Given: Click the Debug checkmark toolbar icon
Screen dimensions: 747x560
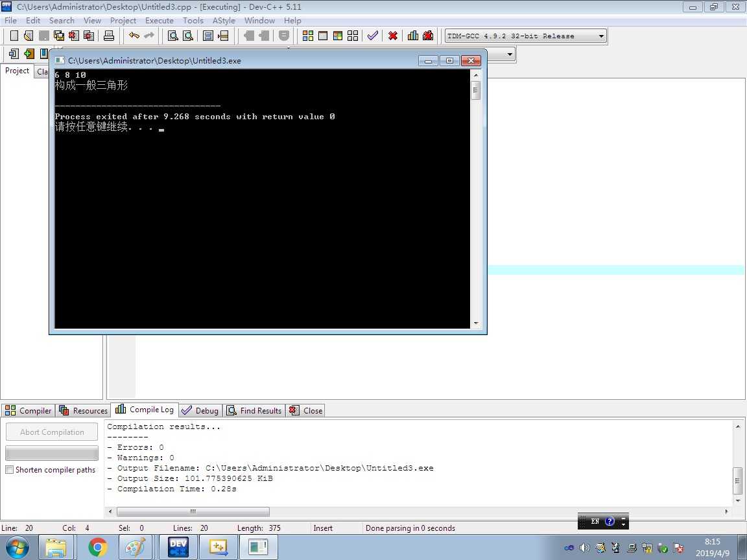Looking at the screenshot, I should click(x=373, y=36).
